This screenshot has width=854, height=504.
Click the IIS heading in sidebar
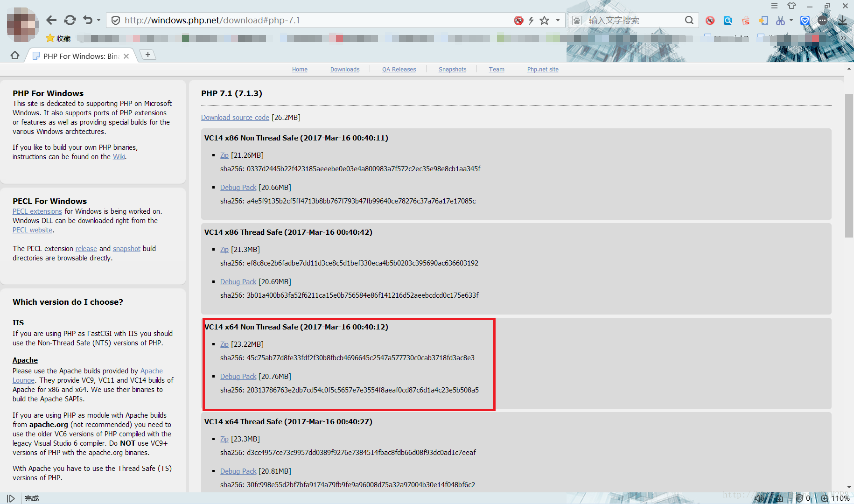[18, 323]
